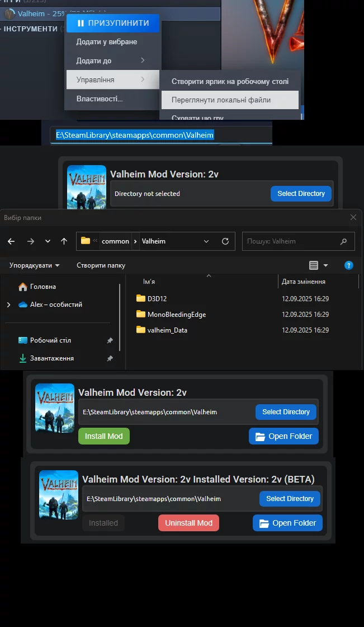Click the green Install Mod button
Viewport: 364px width, 627px height.
(104, 436)
